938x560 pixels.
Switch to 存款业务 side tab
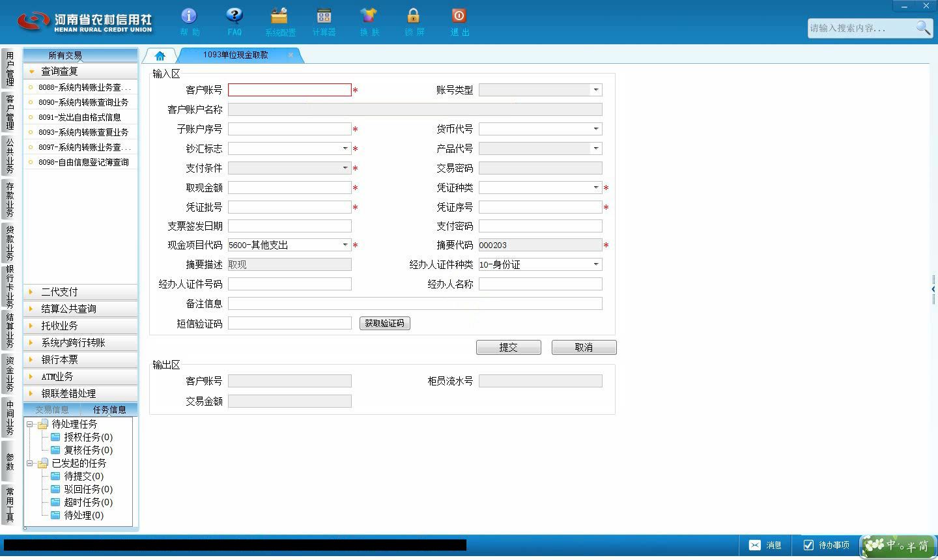pos(10,199)
